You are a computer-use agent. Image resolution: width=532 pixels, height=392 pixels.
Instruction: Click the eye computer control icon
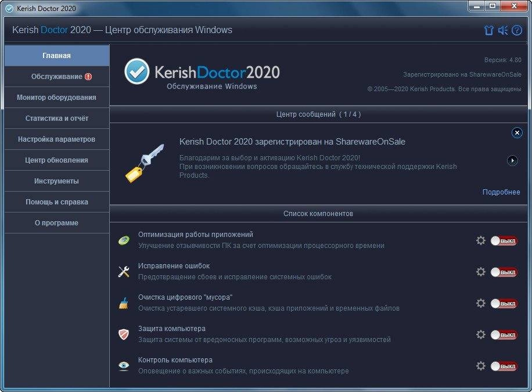[x=124, y=365]
